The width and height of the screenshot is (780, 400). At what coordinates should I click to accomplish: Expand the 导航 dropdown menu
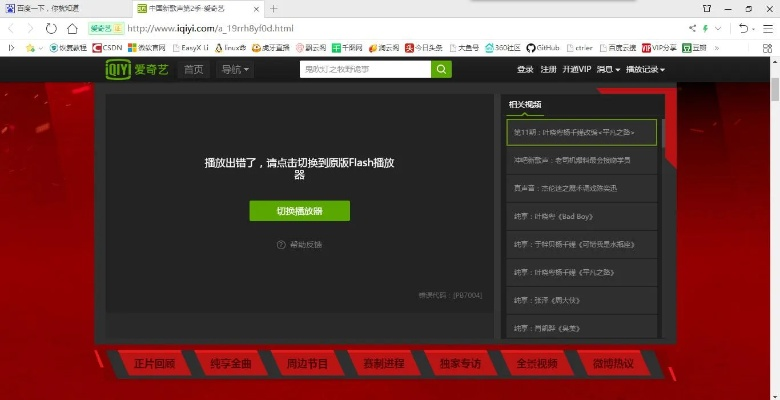point(236,70)
